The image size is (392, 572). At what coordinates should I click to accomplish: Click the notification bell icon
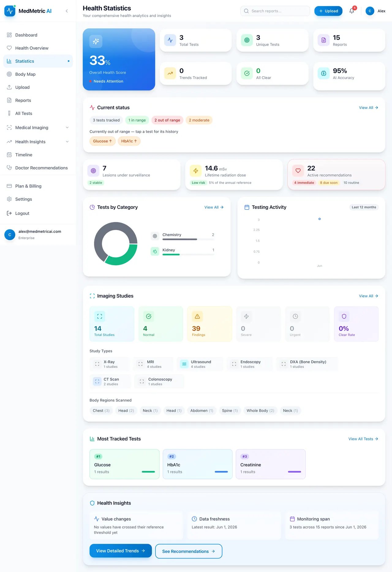(x=352, y=11)
